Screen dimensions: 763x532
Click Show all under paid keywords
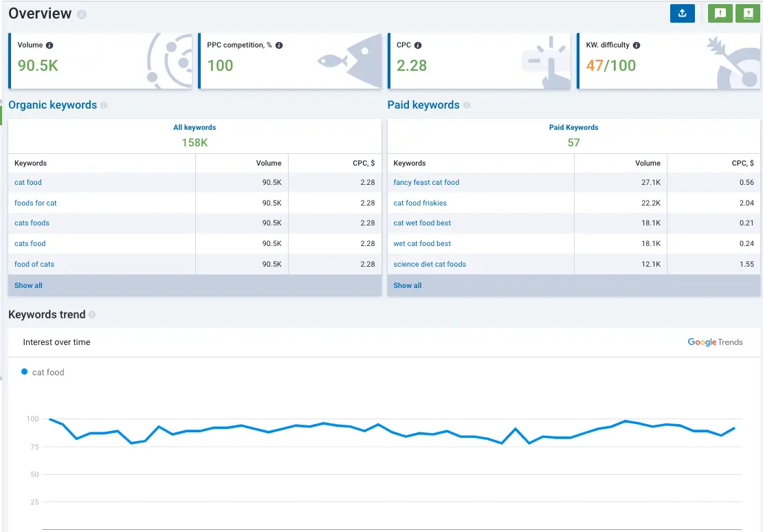(x=408, y=286)
